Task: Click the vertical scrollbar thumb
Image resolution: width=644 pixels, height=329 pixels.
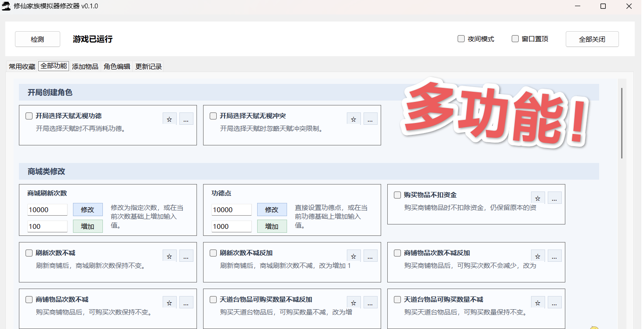Action: point(622,123)
